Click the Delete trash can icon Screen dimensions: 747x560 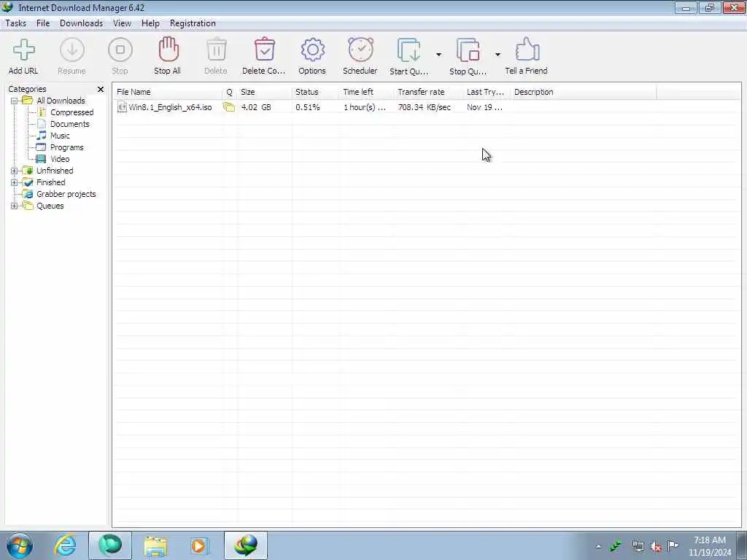coord(216,50)
